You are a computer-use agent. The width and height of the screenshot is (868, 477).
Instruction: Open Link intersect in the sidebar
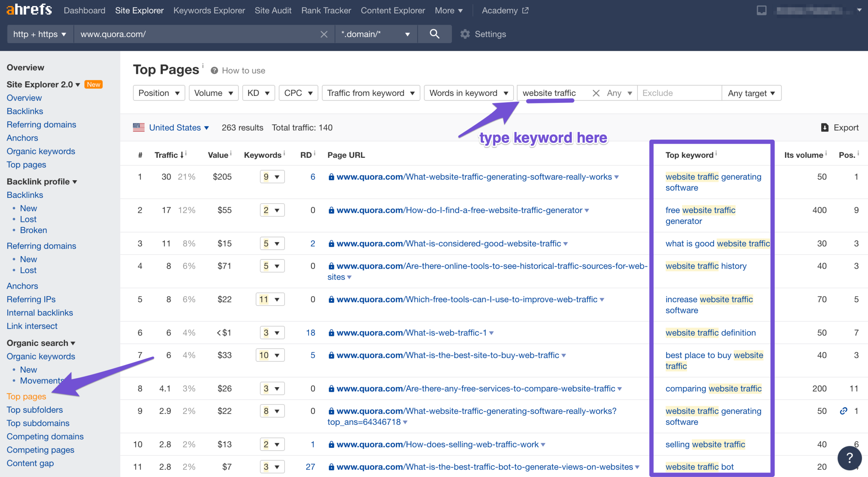(32, 326)
